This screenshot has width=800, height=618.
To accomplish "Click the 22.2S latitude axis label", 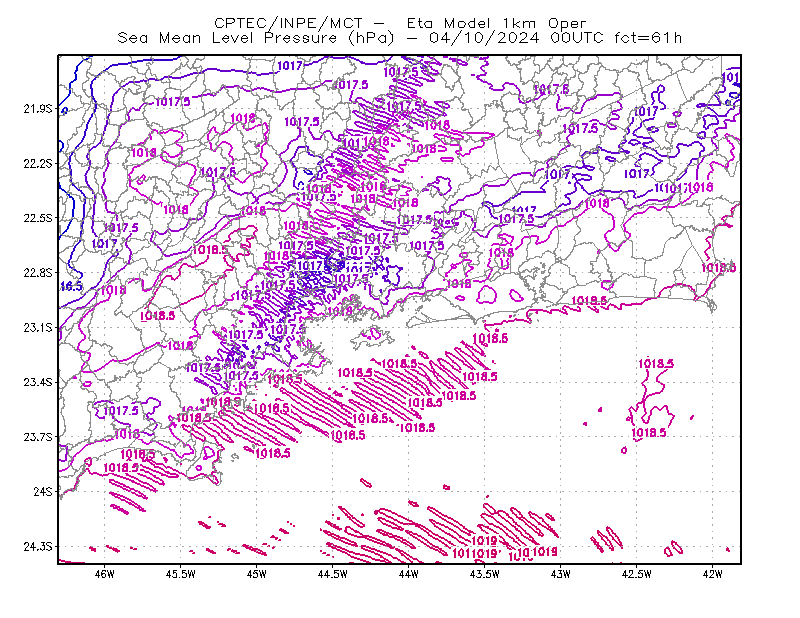I will [x=37, y=163].
